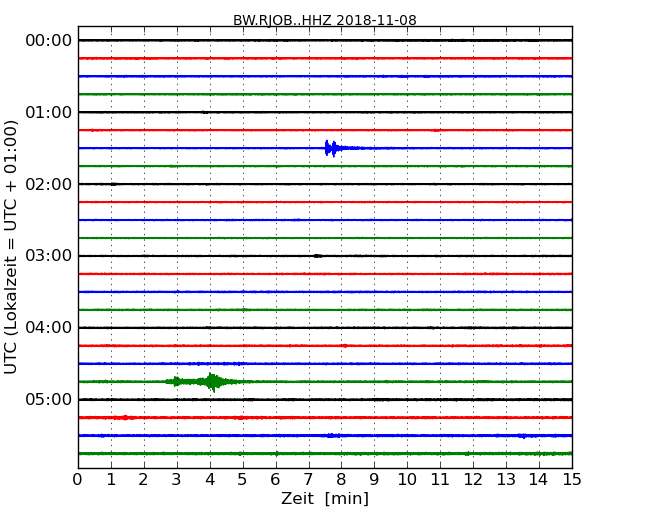
Task: Click x-axis tick label 12
Action: coord(473,480)
